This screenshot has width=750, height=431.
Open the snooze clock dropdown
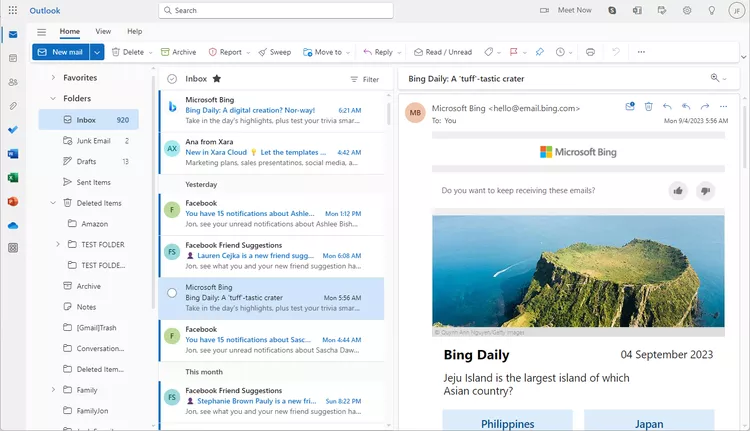pos(571,53)
